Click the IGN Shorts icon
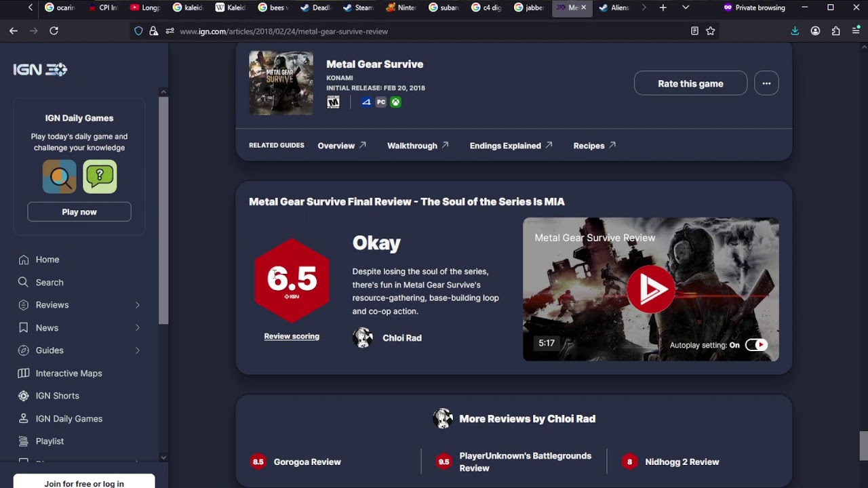 click(24, 396)
